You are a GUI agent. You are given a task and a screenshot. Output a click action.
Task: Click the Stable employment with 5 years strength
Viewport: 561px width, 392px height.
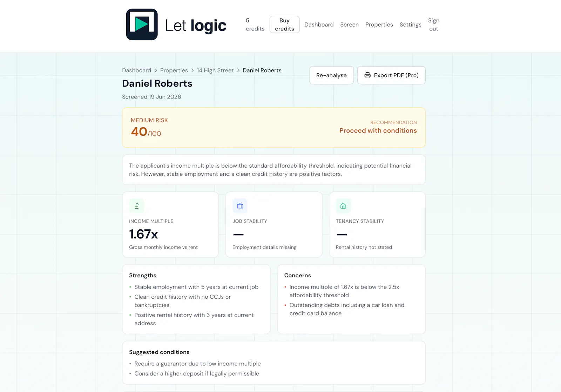tap(196, 287)
